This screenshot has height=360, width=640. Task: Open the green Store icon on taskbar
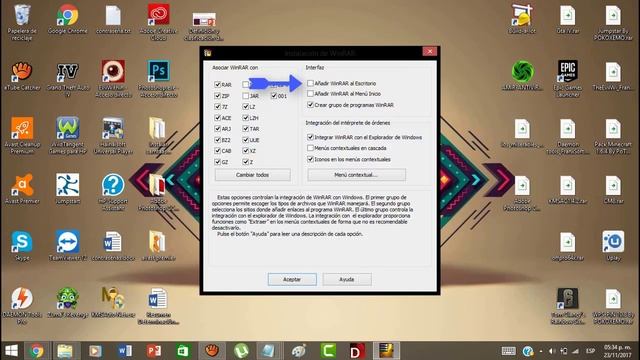tap(182, 351)
